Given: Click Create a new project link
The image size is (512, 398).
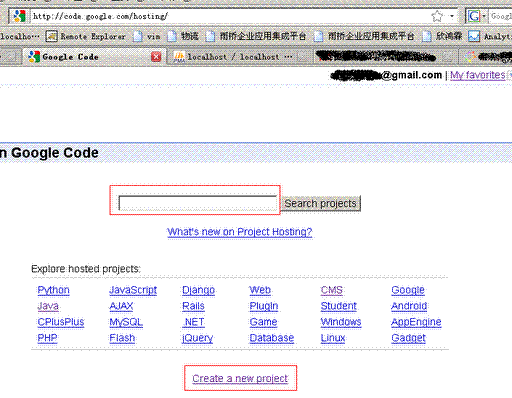Looking at the screenshot, I should click(x=240, y=379).
